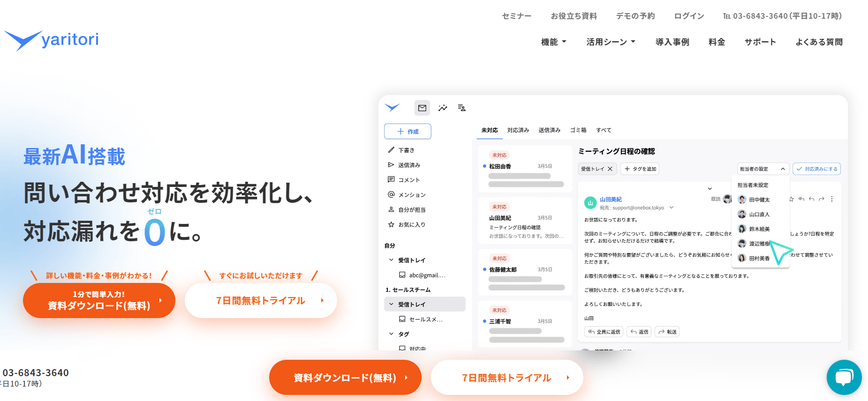Click the hero 7日間無料トライアル button
This screenshot has height=401, width=868.
261,300
